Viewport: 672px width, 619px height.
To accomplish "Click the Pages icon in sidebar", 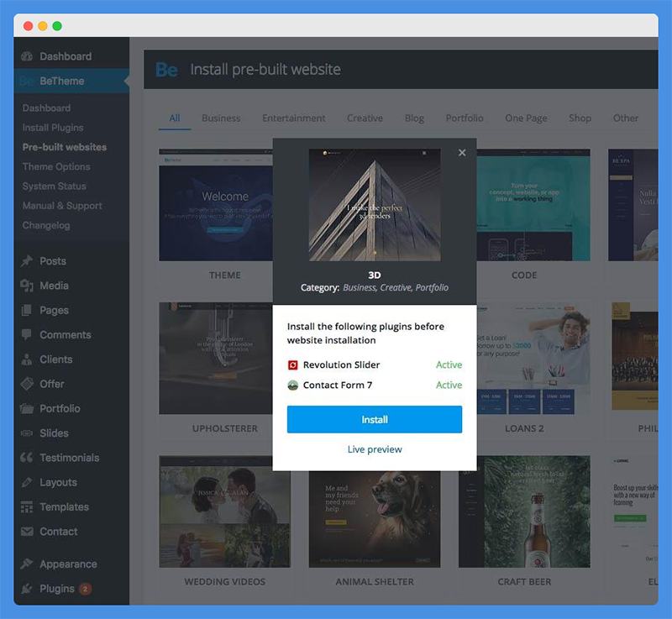I will 27,310.
